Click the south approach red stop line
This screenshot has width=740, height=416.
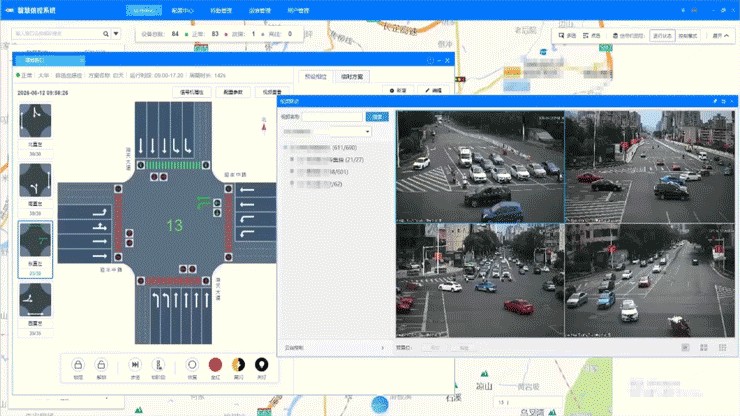point(173,281)
